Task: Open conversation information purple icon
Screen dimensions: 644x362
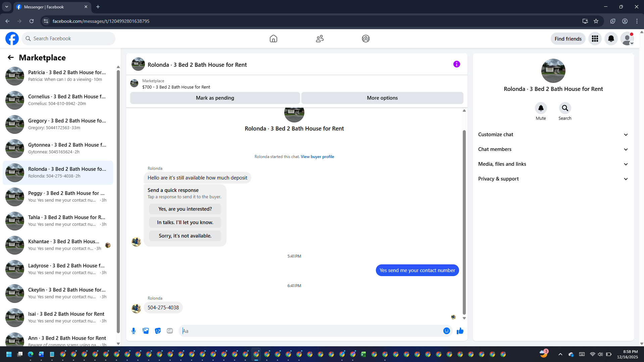Action: pyautogui.click(x=457, y=64)
